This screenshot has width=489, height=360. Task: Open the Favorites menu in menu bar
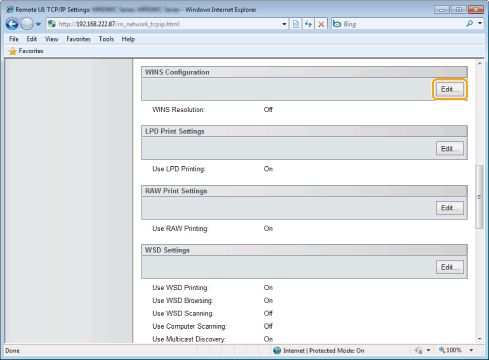tap(78, 39)
